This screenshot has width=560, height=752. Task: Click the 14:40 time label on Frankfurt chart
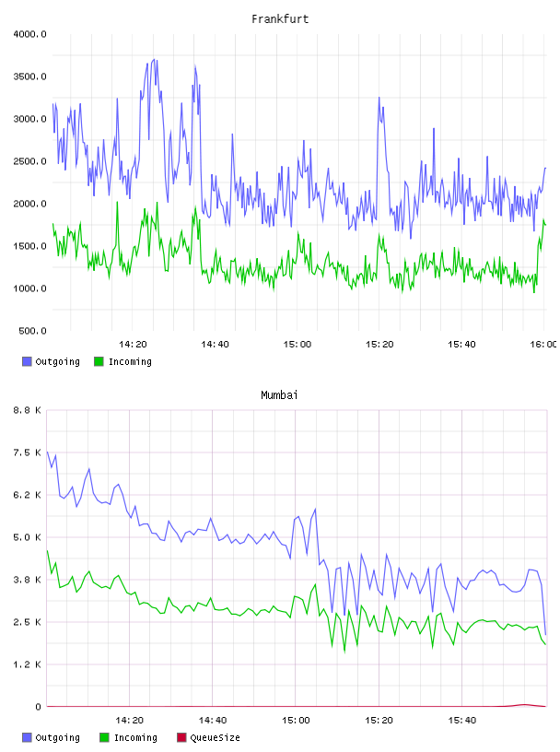click(215, 345)
